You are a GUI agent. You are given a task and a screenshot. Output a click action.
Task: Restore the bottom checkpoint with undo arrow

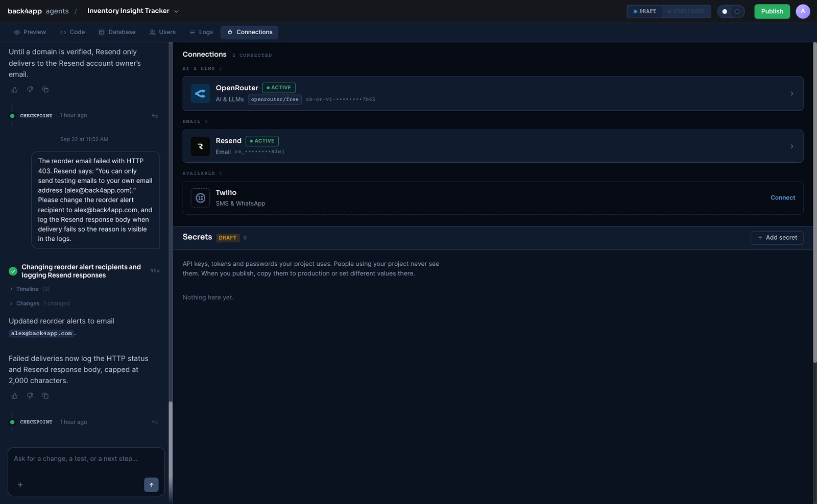tap(155, 422)
